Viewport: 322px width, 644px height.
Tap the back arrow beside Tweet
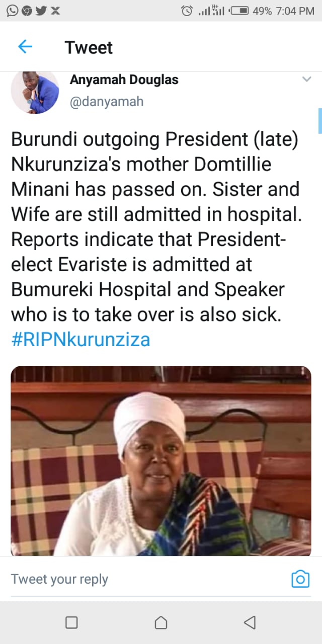pyautogui.click(x=25, y=47)
